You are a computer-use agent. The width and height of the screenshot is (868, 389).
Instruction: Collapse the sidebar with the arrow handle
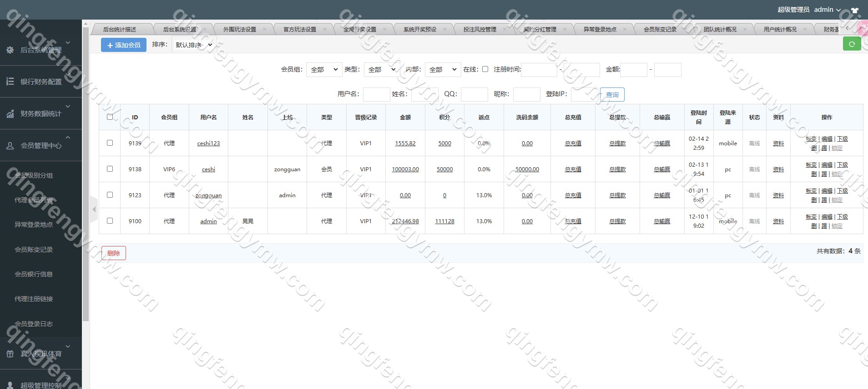coord(94,210)
